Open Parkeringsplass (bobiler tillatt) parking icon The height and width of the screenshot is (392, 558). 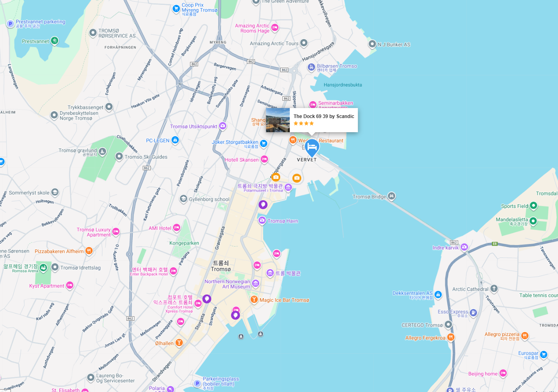point(197,383)
